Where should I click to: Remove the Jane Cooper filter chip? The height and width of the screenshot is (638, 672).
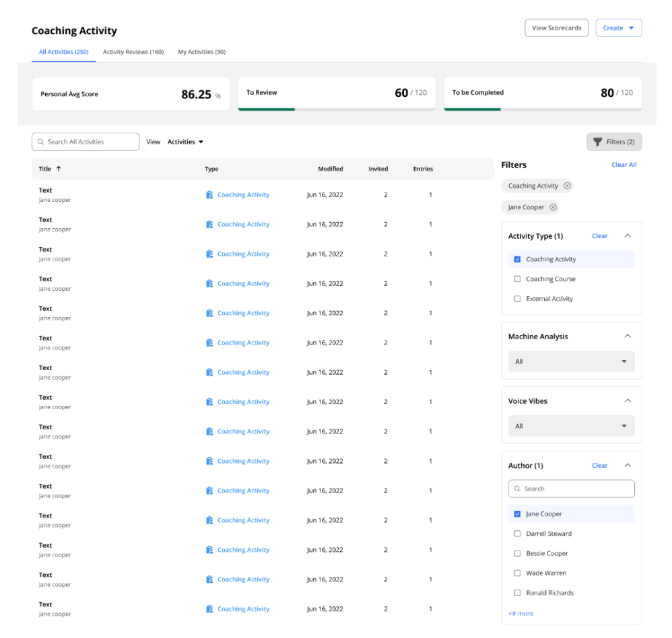click(x=553, y=207)
